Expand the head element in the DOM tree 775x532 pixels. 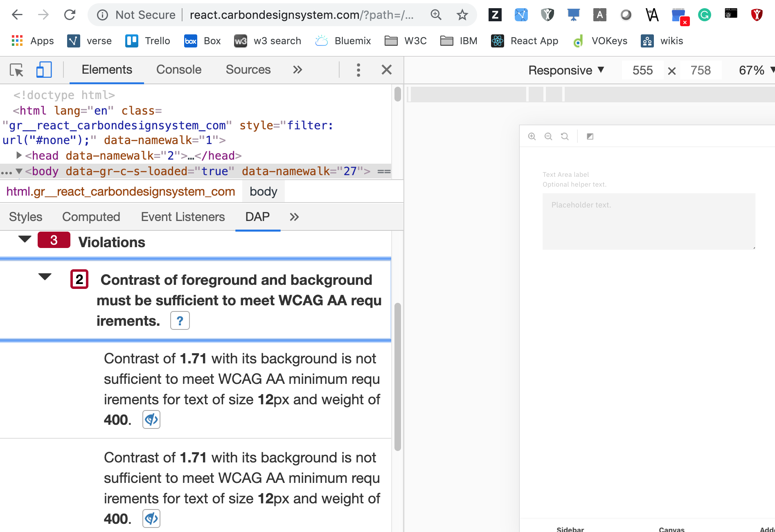click(18, 156)
